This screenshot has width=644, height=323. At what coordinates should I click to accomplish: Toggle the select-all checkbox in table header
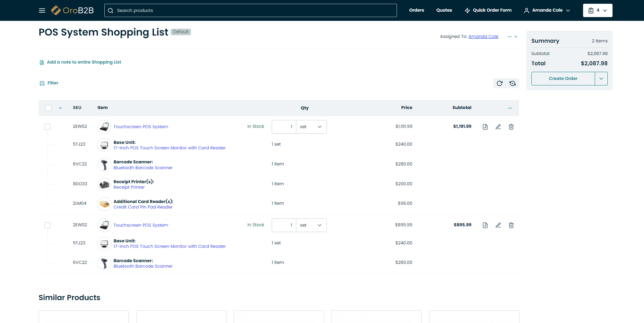(48, 108)
